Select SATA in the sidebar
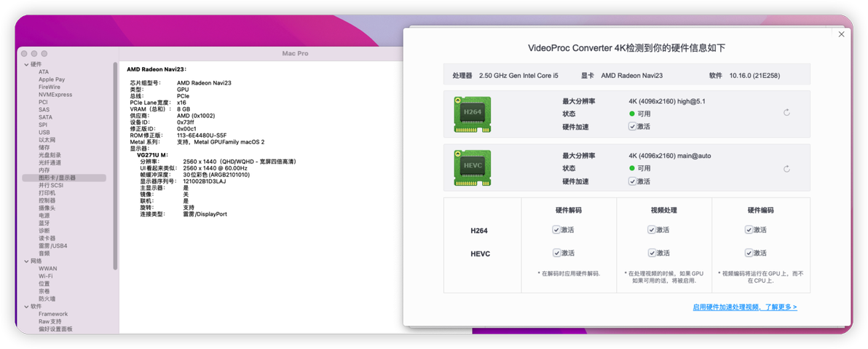This screenshot has width=868, height=349. click(x=45, y=117)
